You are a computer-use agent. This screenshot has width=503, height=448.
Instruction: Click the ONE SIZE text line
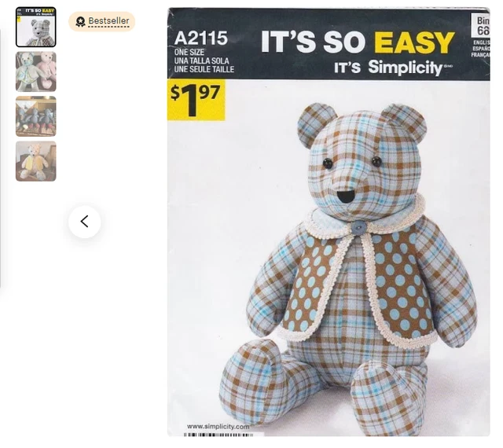pyautogui.click(x=189, y=53)
